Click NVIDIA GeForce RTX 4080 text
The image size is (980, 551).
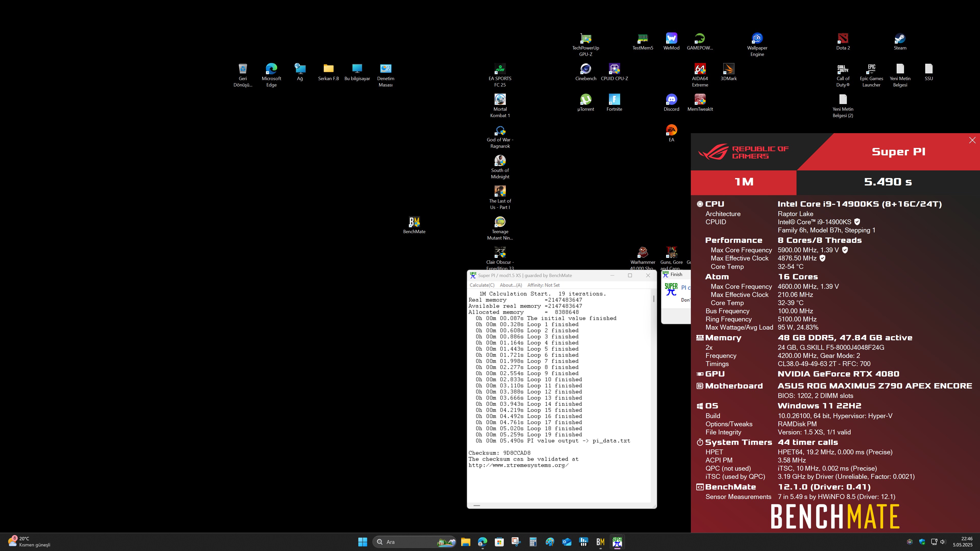coord(838,374)
